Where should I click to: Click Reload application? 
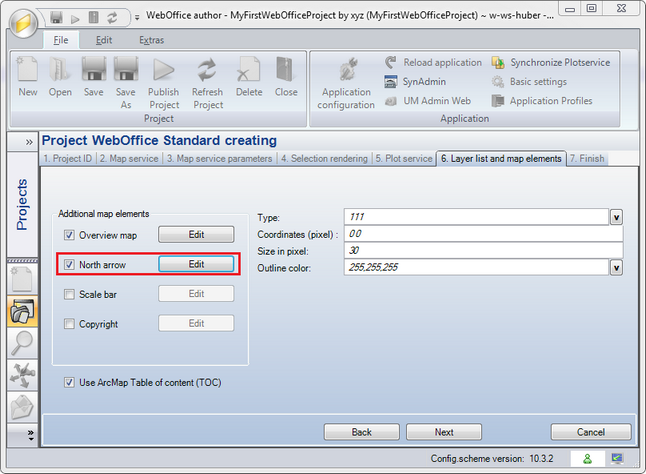[433, 63]
